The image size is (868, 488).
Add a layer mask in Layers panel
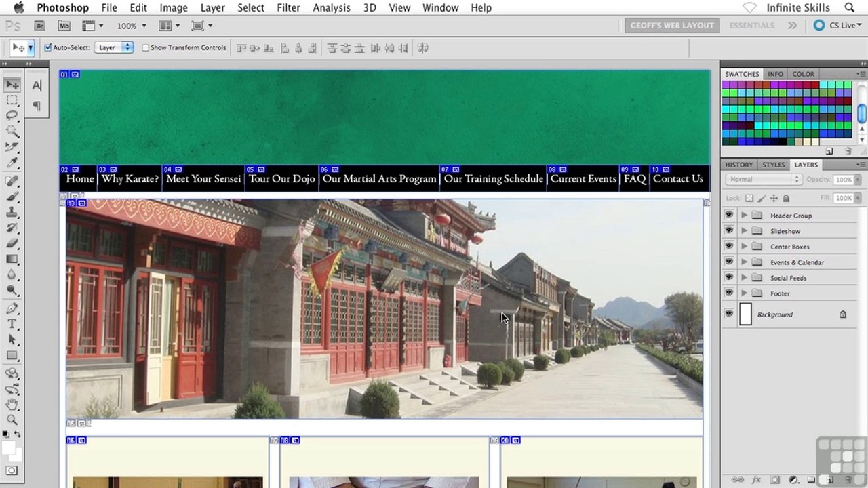[775, 480]
